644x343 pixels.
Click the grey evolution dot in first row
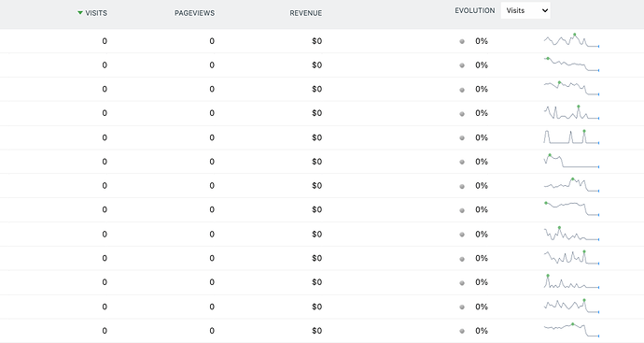(x=462, y=41)
